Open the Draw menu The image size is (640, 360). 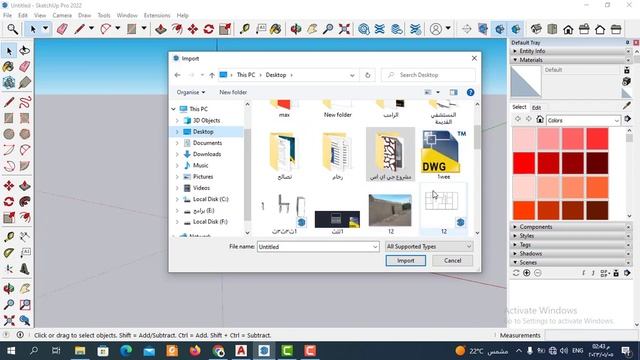(84, 15)
